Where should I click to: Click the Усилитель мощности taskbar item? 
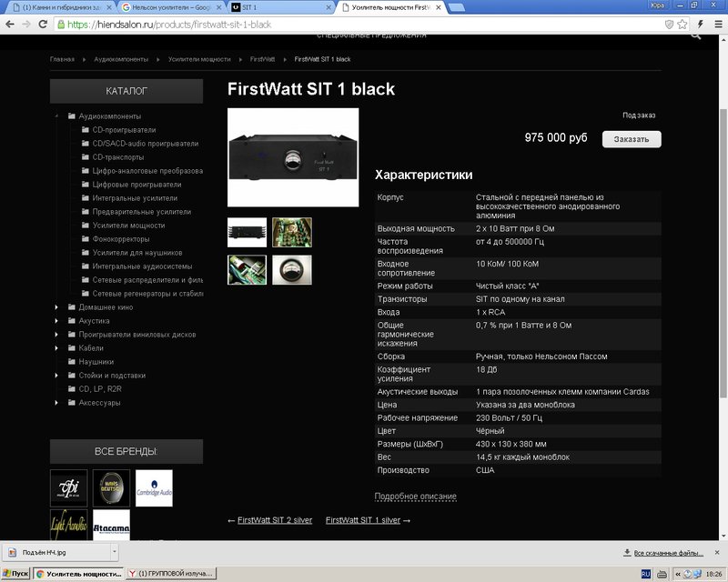coord(79,574)
